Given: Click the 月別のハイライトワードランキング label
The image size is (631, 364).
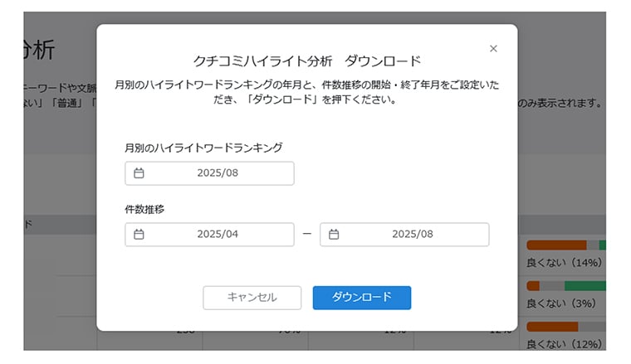Looking at the screenshot, I should click(203, 148).
